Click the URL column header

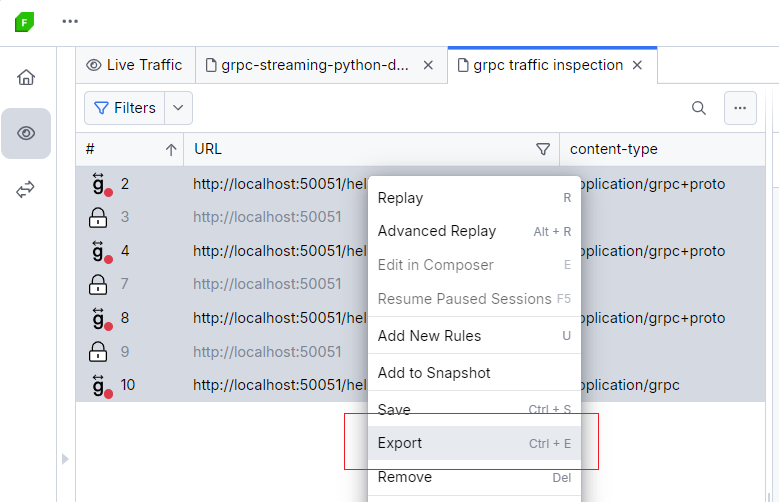point(372,149)
